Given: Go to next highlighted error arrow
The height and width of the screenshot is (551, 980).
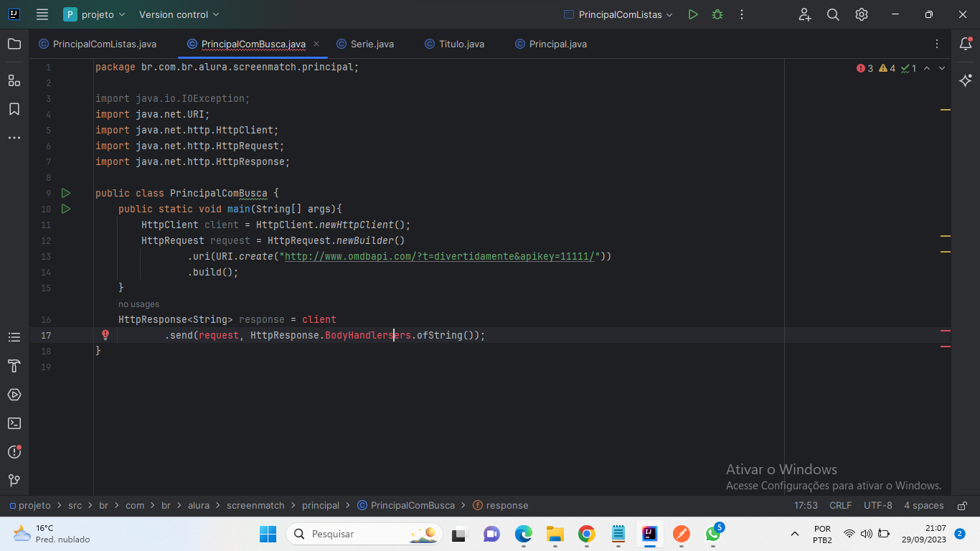Looking at the screenshot, I should (942, 68).
